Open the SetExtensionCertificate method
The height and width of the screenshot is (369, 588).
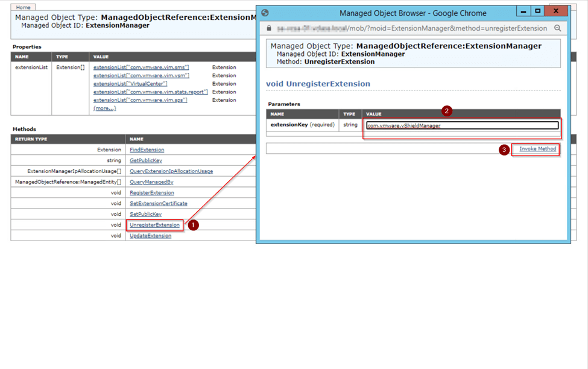click(x=158, y=204)
